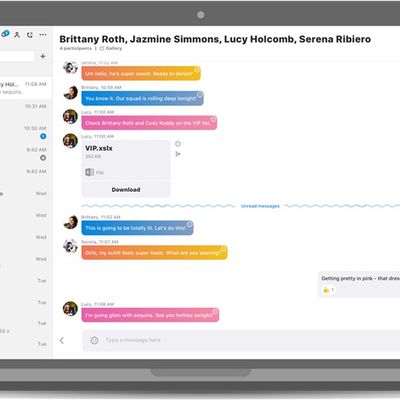Click the orange 'Um hello, he's super sweet' bubble

(x=141, y=73)
